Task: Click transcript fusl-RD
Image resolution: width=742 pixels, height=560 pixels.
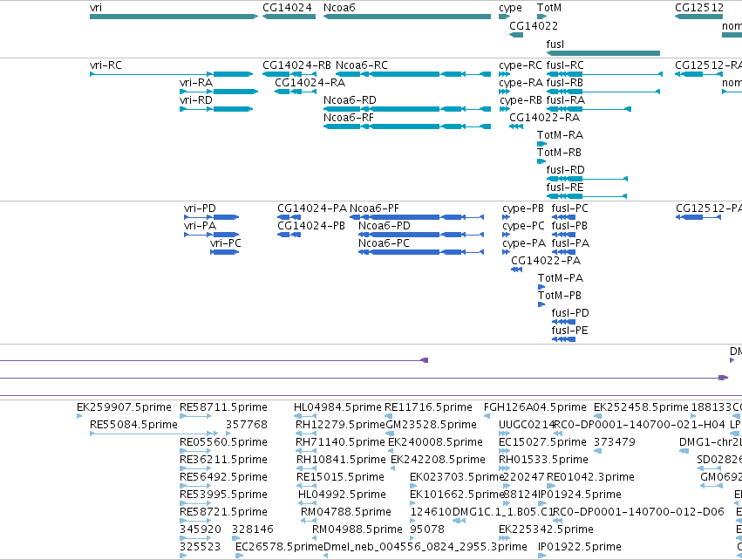Action: pos(587,179)
